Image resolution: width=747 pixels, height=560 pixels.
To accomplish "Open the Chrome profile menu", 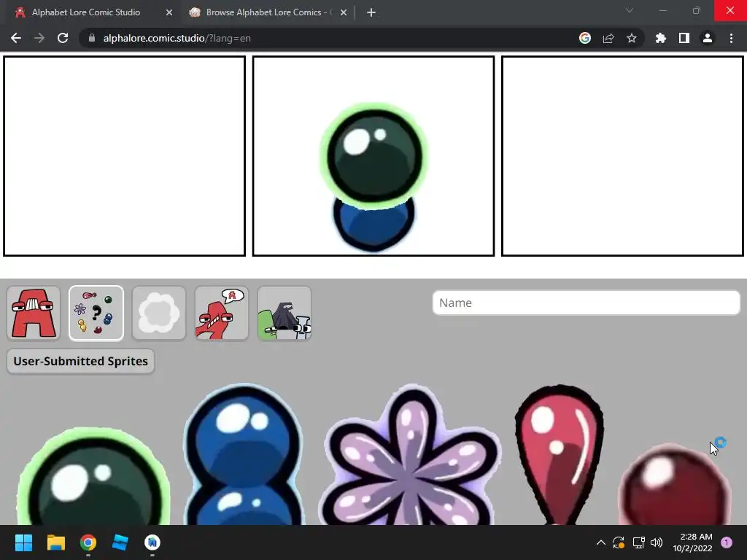I will [708, 38].
